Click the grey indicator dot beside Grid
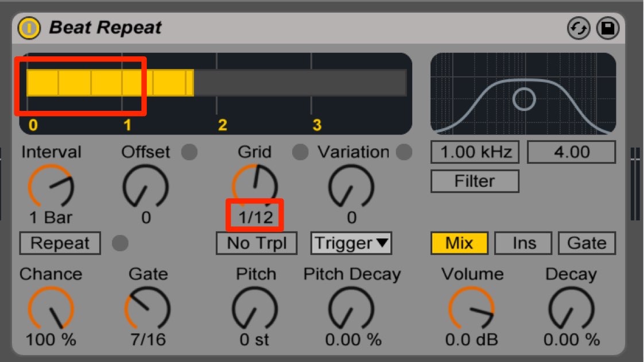The image size is (644, 362). 300,152
